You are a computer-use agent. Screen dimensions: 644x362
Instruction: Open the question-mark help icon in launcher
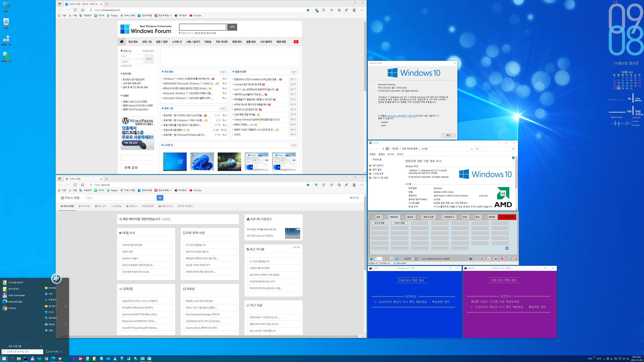coord(470,259)
